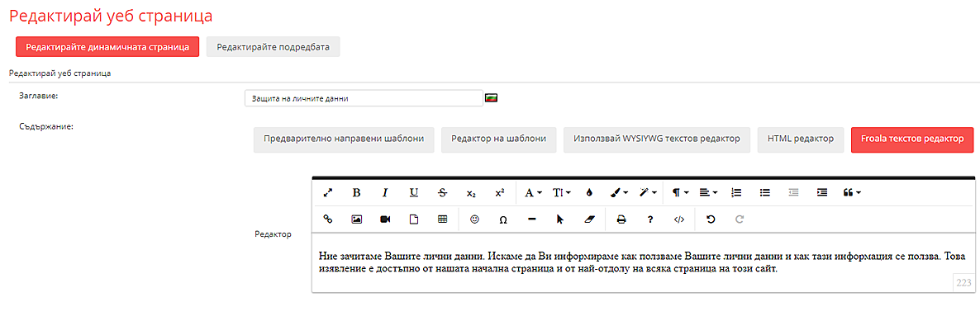Open the quote dropdown
This screenshot has width=980, height=316.
(x=852, y=193)
